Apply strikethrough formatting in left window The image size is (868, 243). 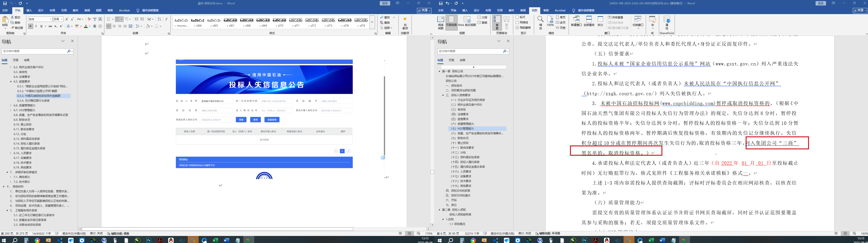coord(50,26)
